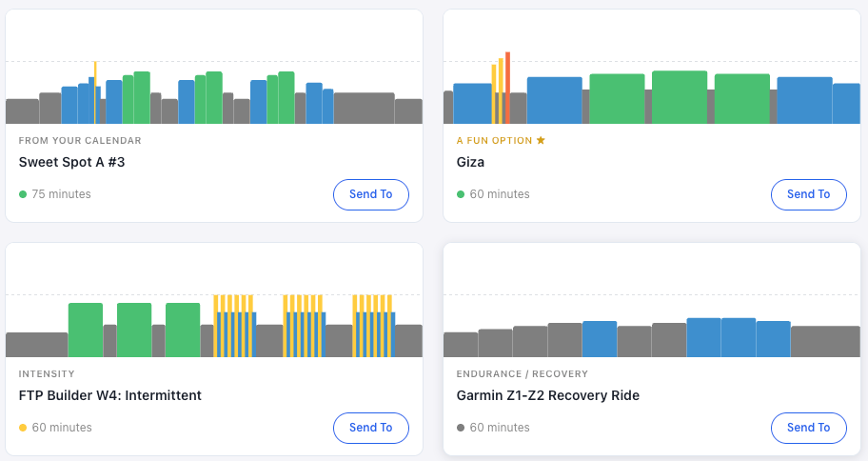Click the Endurance / Recovery category label
The width and height of the screenshot is (868, 461).
point(522,373)
